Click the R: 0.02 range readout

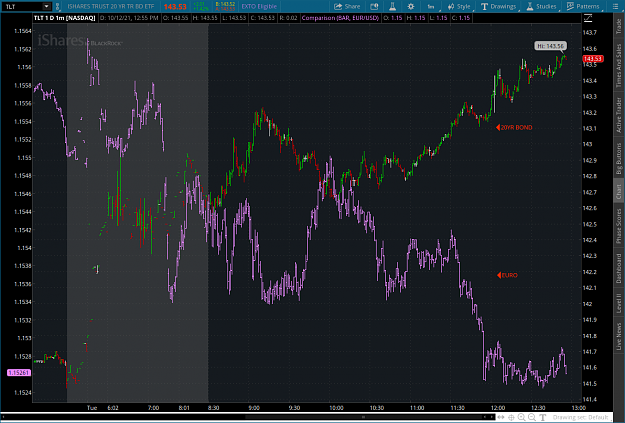click(288, 18)
